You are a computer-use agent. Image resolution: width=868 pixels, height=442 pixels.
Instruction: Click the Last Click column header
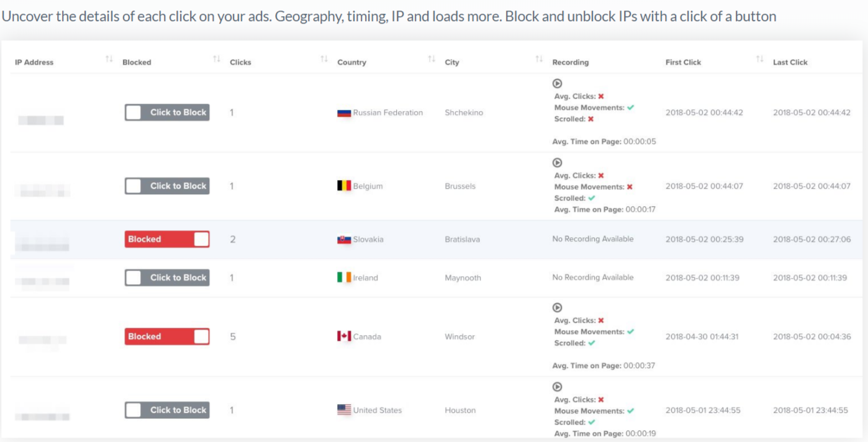pos(790,62)
